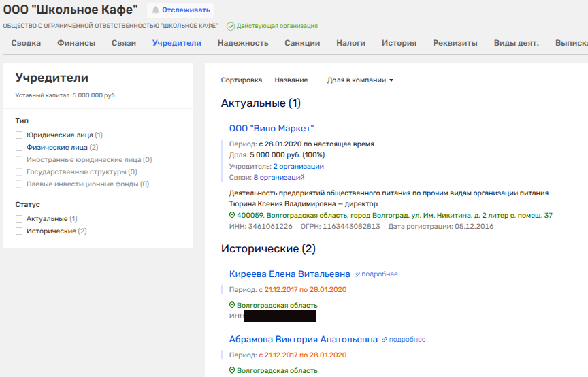Open Доля в компании sort dropdown
588x377 pixels.
pos(360,80)
